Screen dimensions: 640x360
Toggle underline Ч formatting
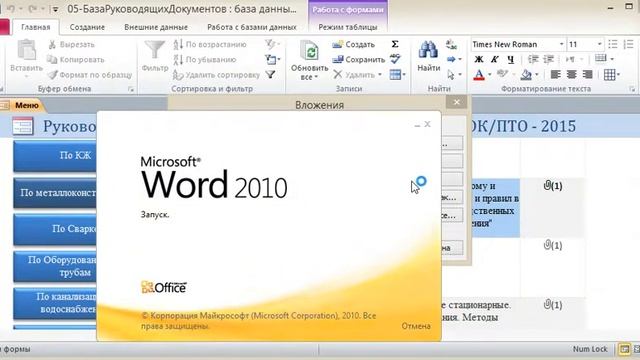tap(510, 60)
